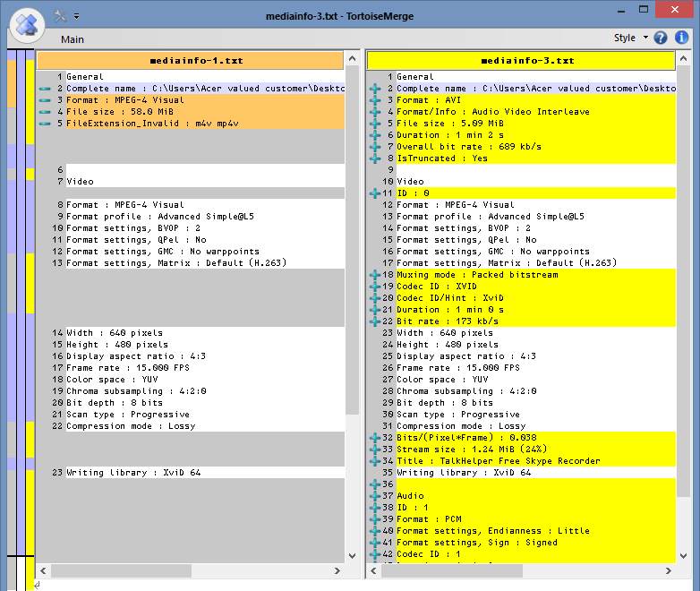Image resolution: width=700 pixels, height=591 pixels.
Task: Click the settings tools icon in title bar
Action: 61,16
